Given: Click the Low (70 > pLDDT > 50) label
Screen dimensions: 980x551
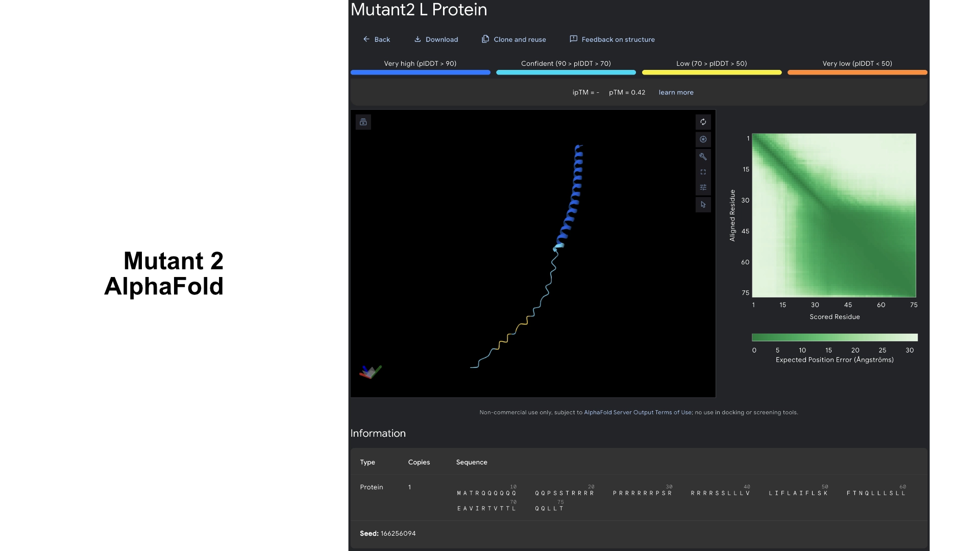Looking at the screenshot, I should click(712, 64).
